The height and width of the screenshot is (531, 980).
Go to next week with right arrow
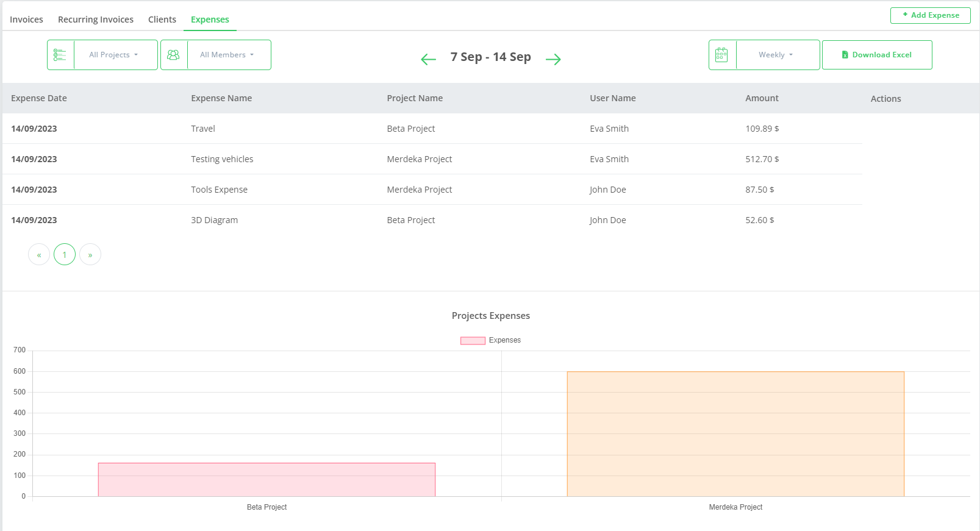(x=553, y=59)
